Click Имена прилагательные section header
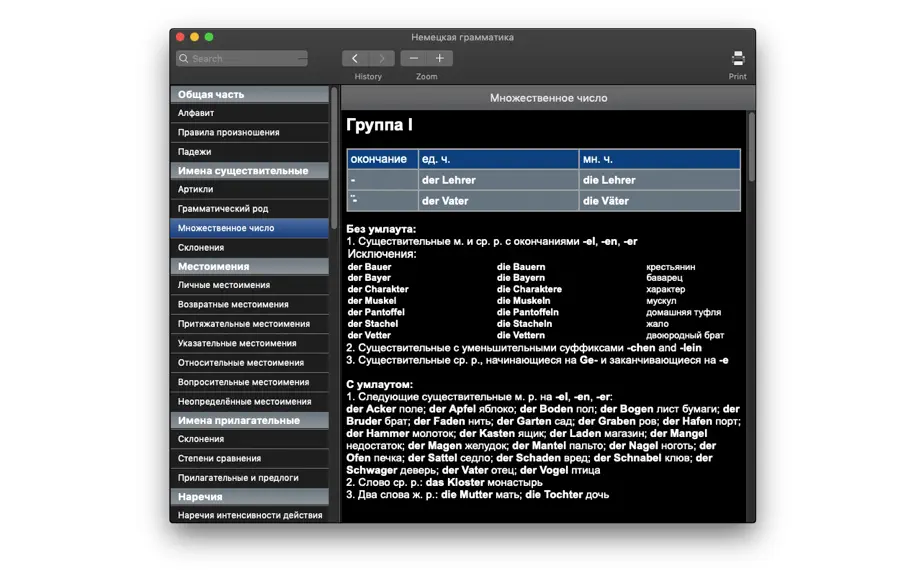Image resolution: width=922 pixels, height=576 pixels. point(249,420)
